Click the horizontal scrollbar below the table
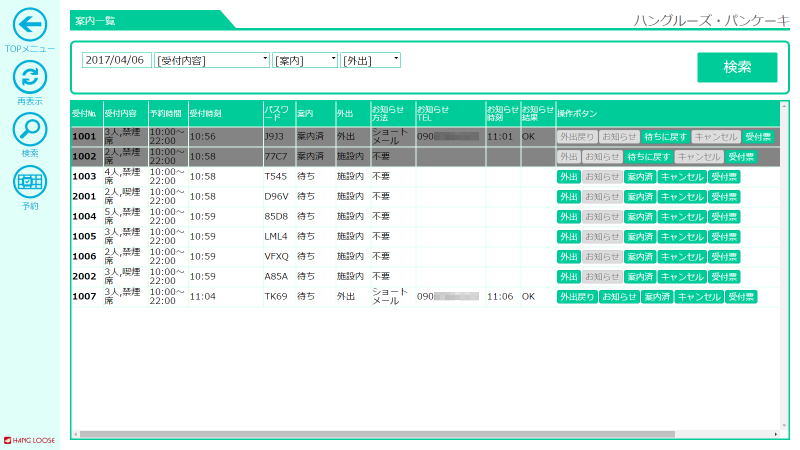 400,434
